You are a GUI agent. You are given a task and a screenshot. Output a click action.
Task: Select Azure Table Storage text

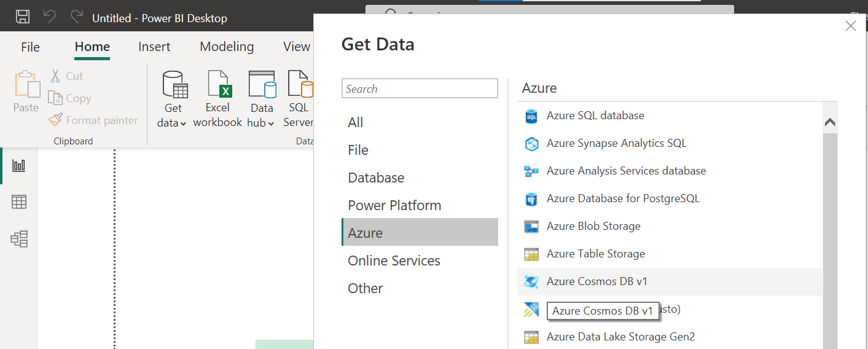[x=596, y=254]
